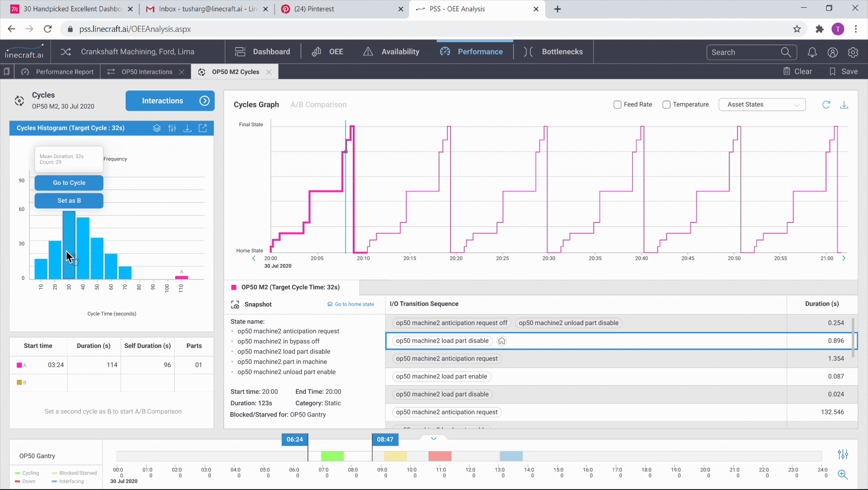Click the linecraft.ai logo
The width and height of the screenshot is (868, 490).
(24, 52)
